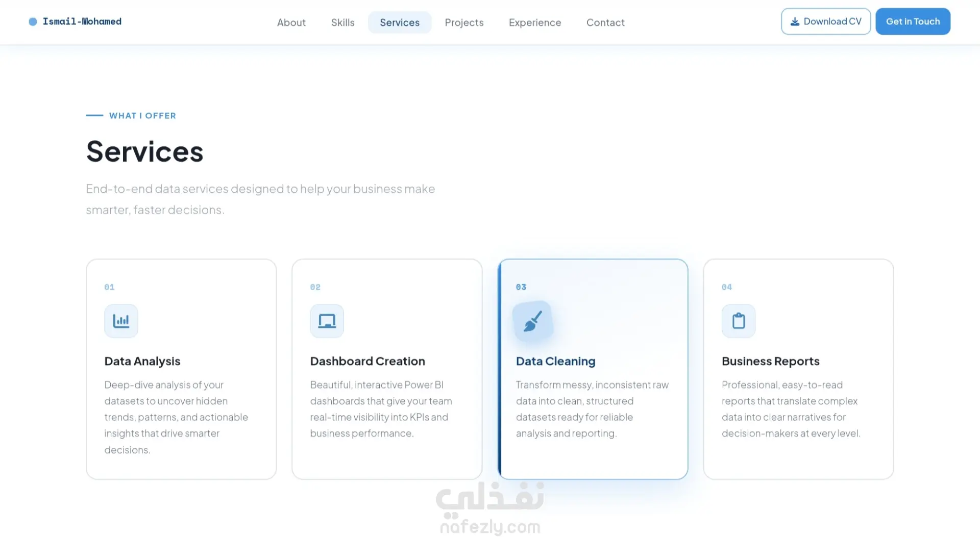This screenshot has height=537, width=980.
Task: Click the 04 card number label
Action: 727,287
